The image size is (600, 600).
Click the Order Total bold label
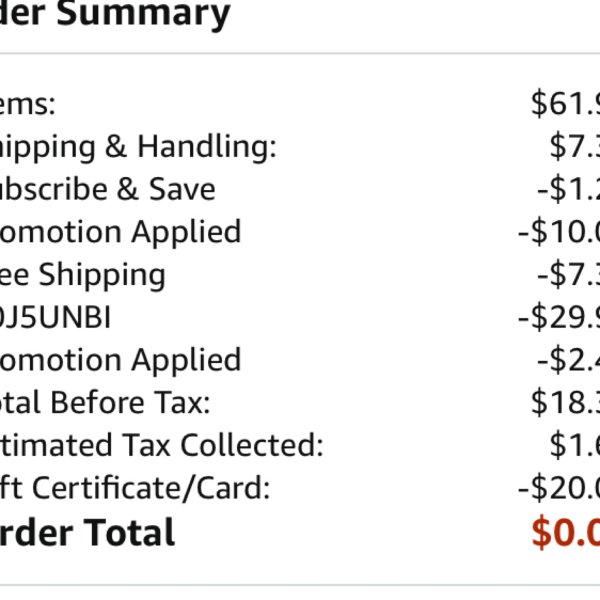[x=87, y=532]
